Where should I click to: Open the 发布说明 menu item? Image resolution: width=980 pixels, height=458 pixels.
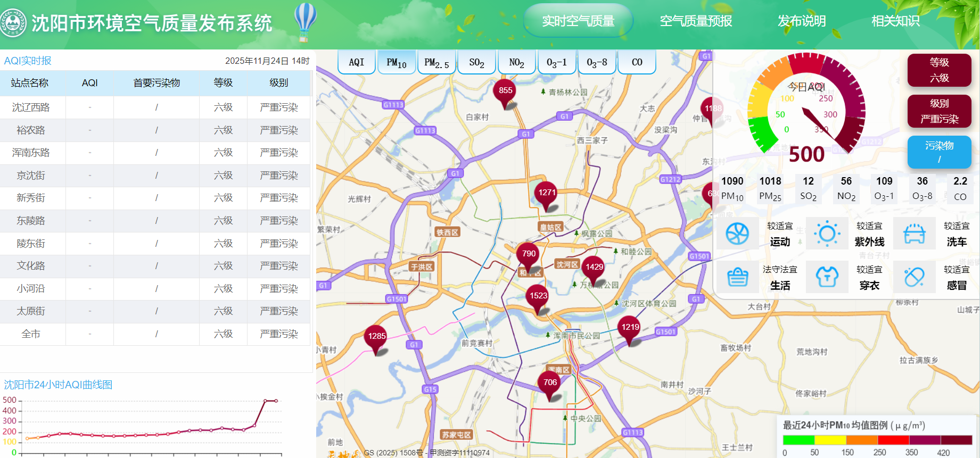(801, 21)
